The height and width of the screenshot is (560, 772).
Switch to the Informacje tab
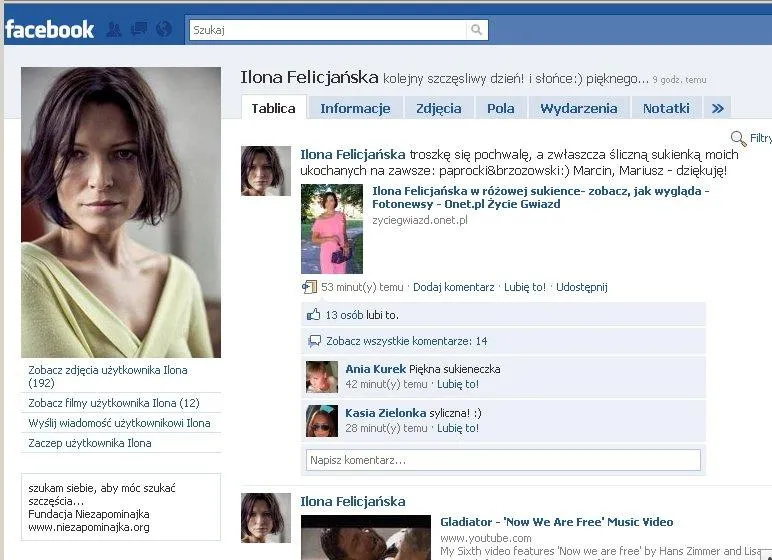tap(354, 108)
